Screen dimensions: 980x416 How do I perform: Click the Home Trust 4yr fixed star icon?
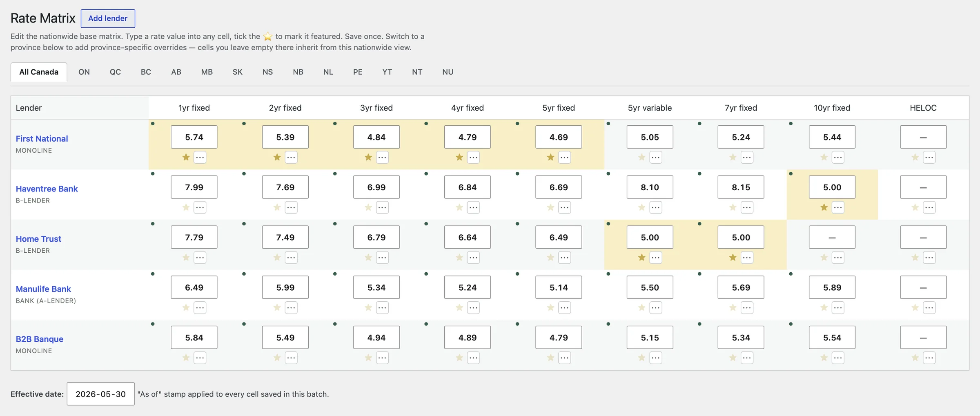(x=459, y=258)
